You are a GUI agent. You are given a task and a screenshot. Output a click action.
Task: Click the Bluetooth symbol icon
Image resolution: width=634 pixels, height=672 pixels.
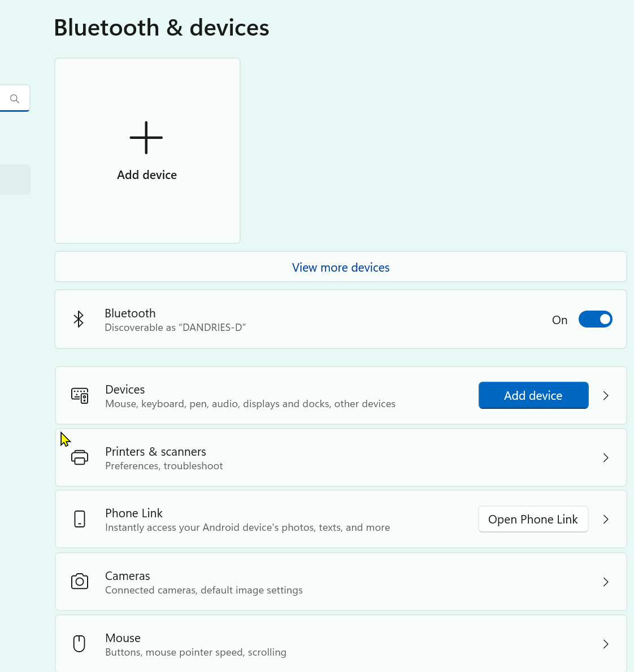click(x=79, y=319)
